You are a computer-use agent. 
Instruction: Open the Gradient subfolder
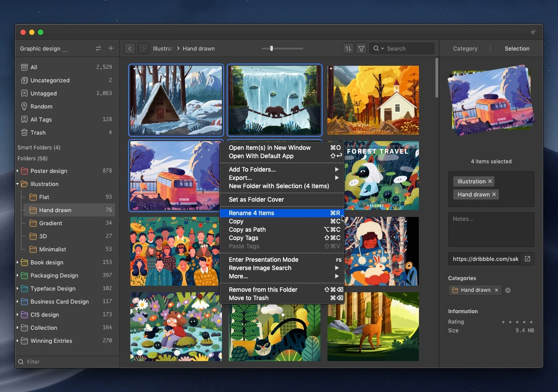click(x=51, y=223)
